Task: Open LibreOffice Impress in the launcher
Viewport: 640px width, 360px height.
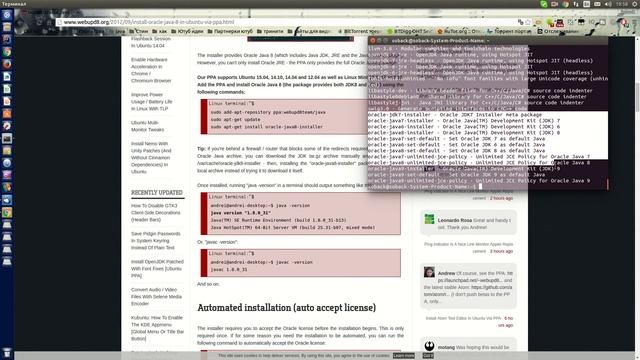Action: [x=7, y=101]
